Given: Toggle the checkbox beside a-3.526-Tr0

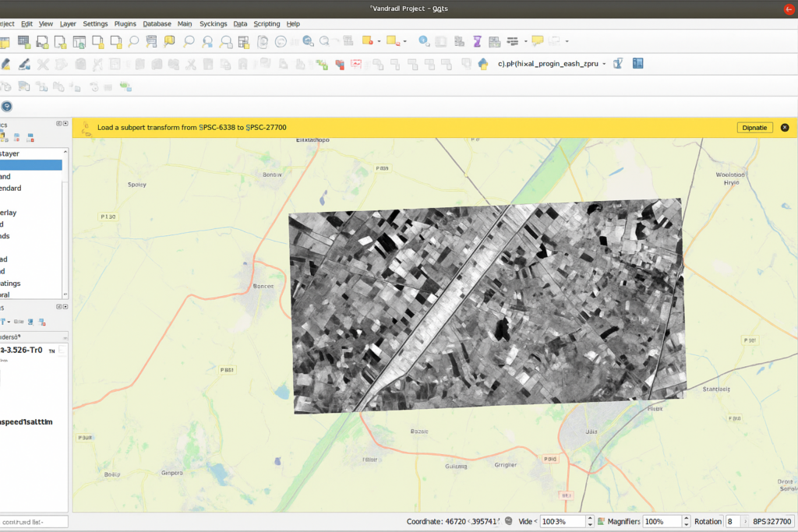Looking at the screenshot, I should 62,350.
